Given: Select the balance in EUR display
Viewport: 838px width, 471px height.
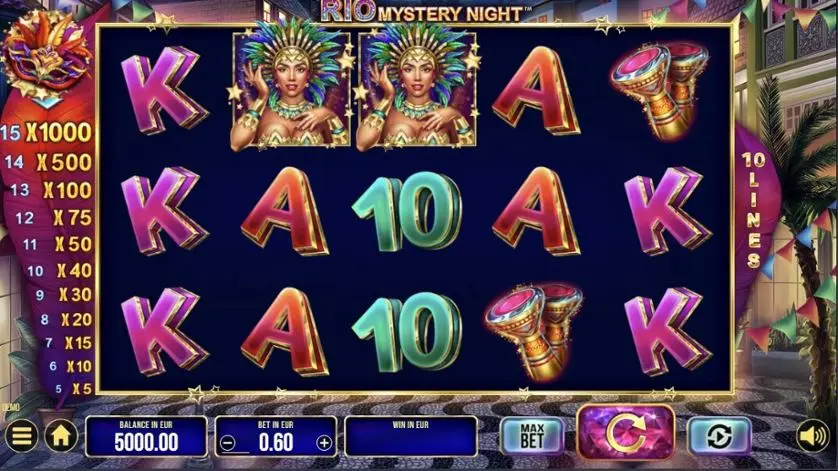Looking at the screenshot, I should (x=146, y=436).
